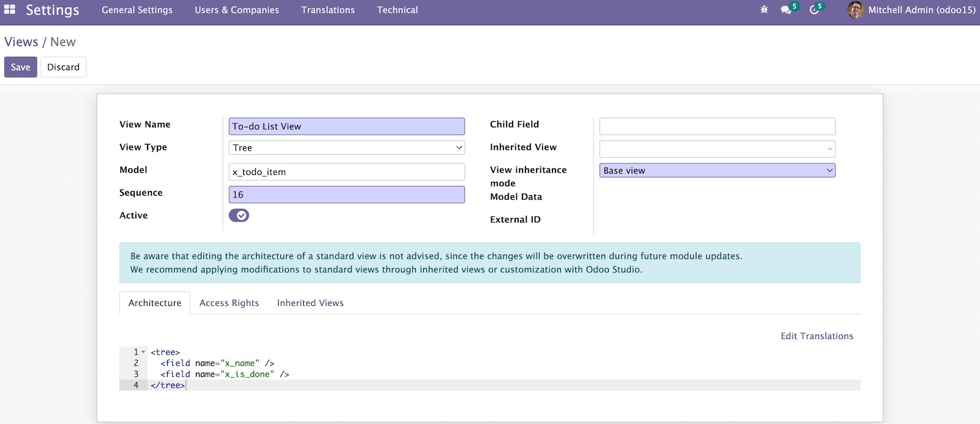Open the Technical menu
Viewport: 980px width, 424px height.
point(398,10)
